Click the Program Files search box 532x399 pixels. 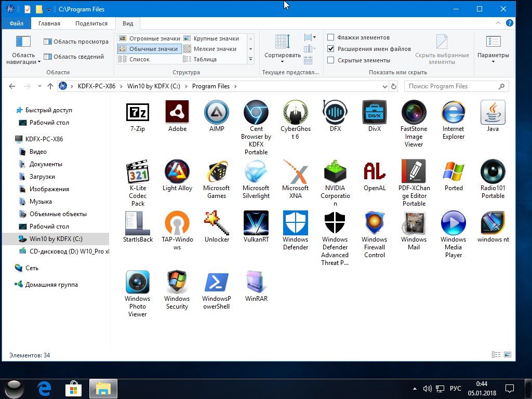451,86
